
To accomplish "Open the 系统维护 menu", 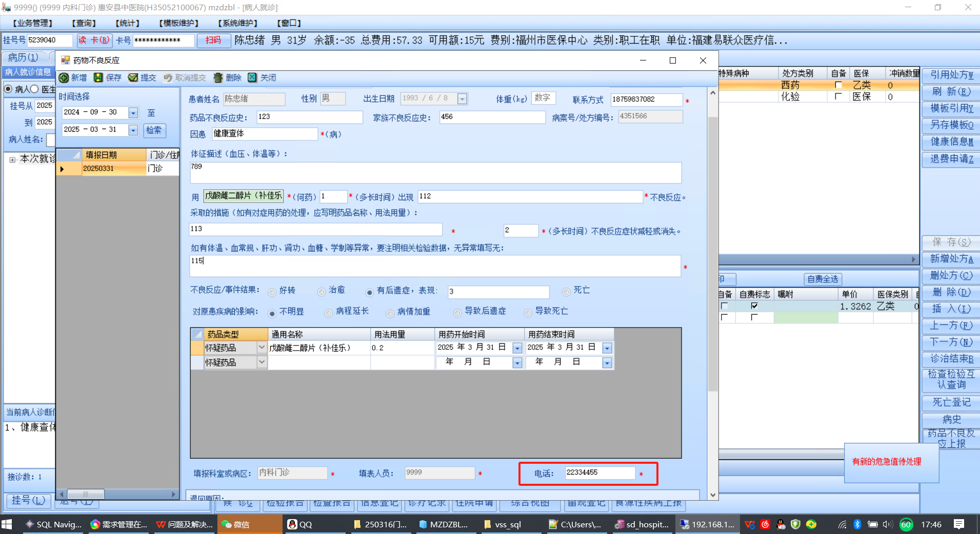I will [x=238, y=23].
